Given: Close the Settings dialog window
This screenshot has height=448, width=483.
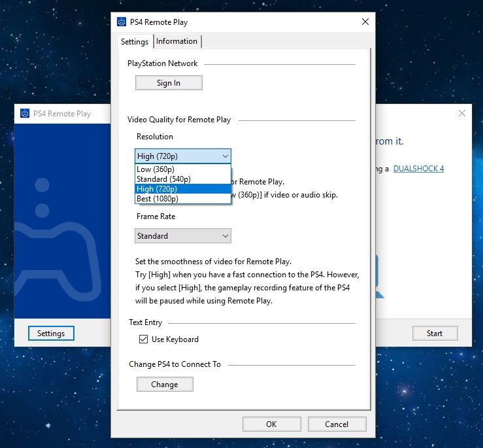Looking at the screenshot, I should click(x=365, y=22).
